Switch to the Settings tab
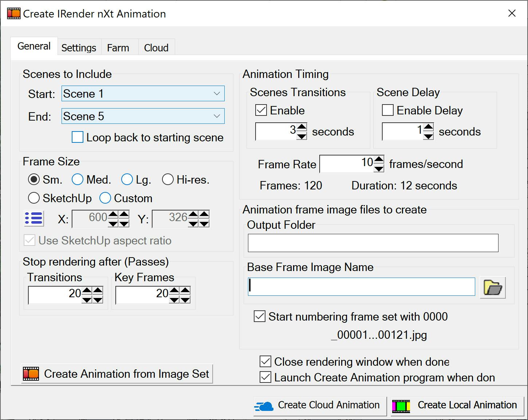The width and height of the screenshot is (528, 420). tap(79, 47)
